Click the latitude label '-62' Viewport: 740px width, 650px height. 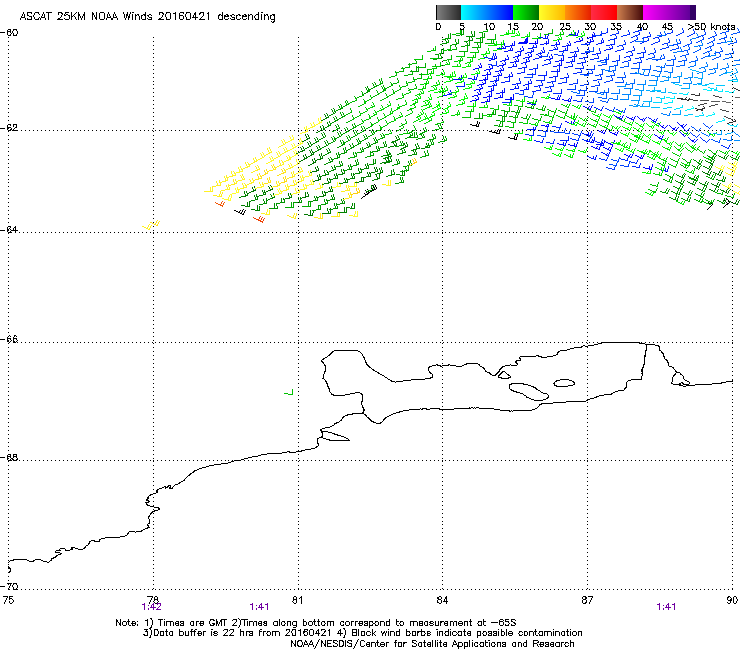[x=9, y=128]
